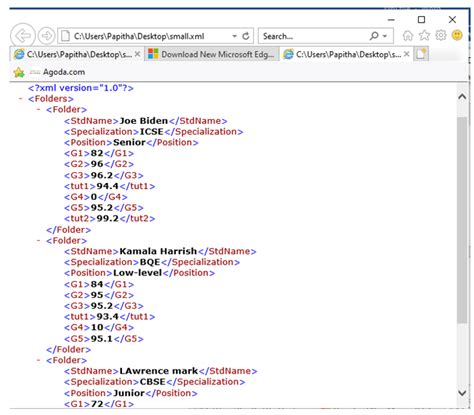474x415 pixels.
Task: Click the G3 value 96.2
Action: [102, 175]
